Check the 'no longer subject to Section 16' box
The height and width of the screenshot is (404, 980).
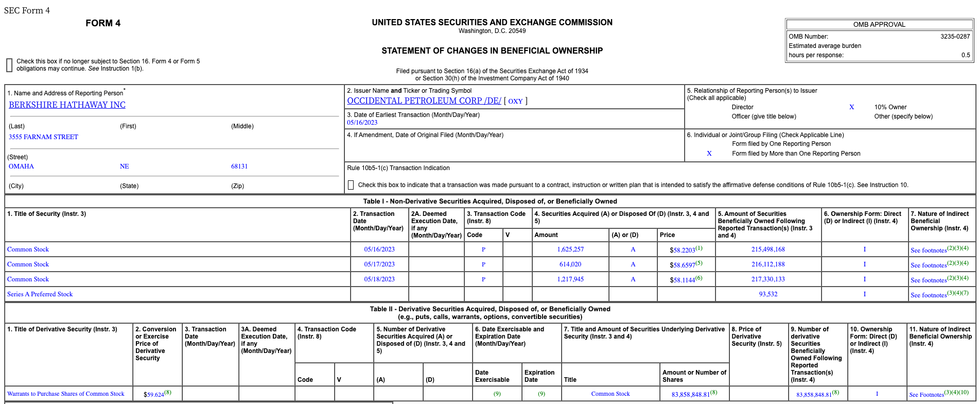coord(9,65)
